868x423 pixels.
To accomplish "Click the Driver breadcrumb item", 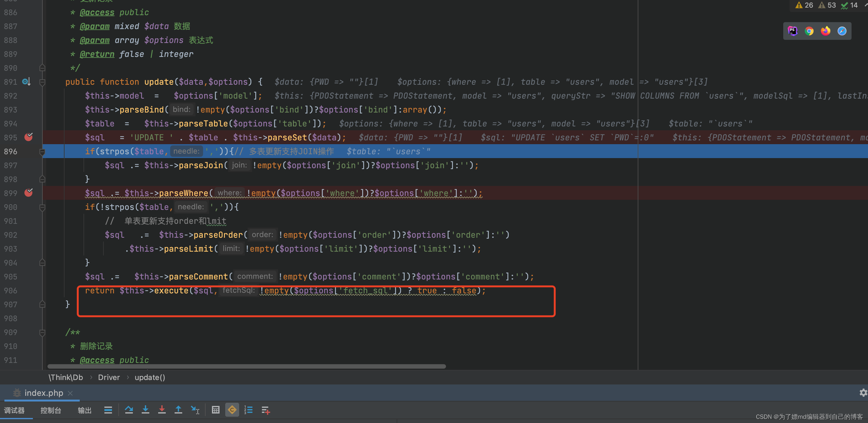I will click(108, 377).
